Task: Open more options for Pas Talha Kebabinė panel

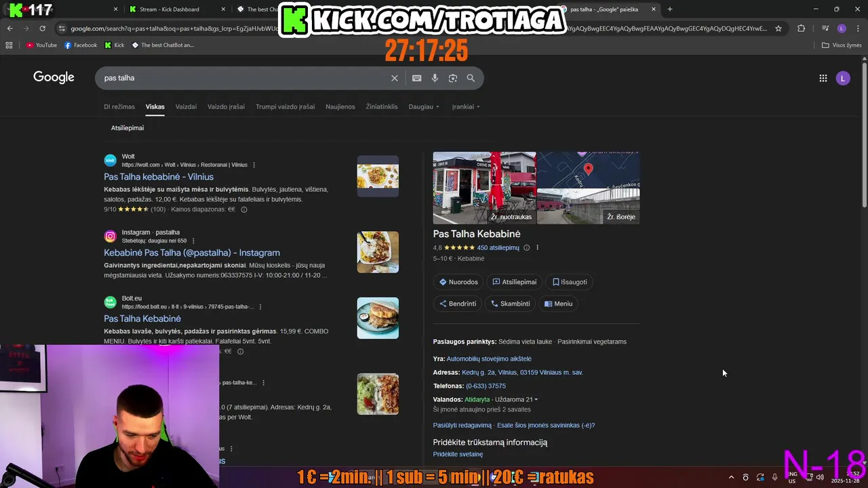Action: tap(537, 247)
